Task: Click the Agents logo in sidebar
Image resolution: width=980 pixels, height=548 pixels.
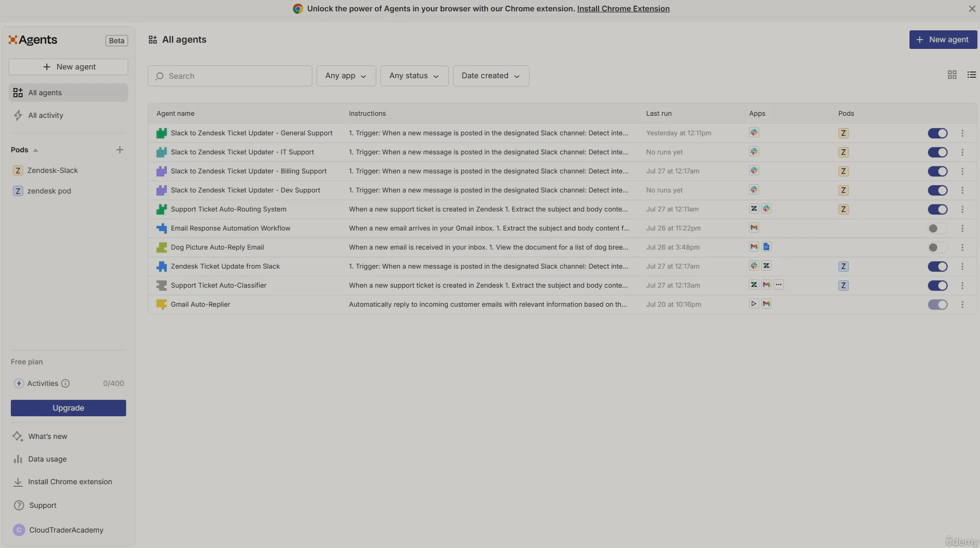Action: point(33,40)
